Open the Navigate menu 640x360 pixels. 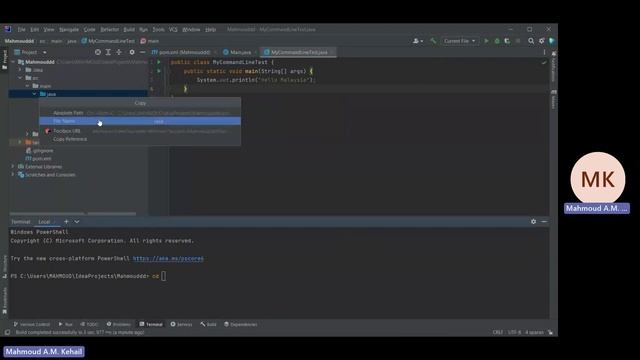tap(69, 29)
